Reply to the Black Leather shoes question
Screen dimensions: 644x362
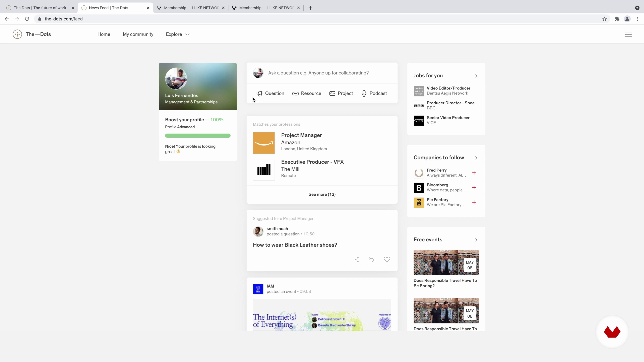(x=371, y=260)
